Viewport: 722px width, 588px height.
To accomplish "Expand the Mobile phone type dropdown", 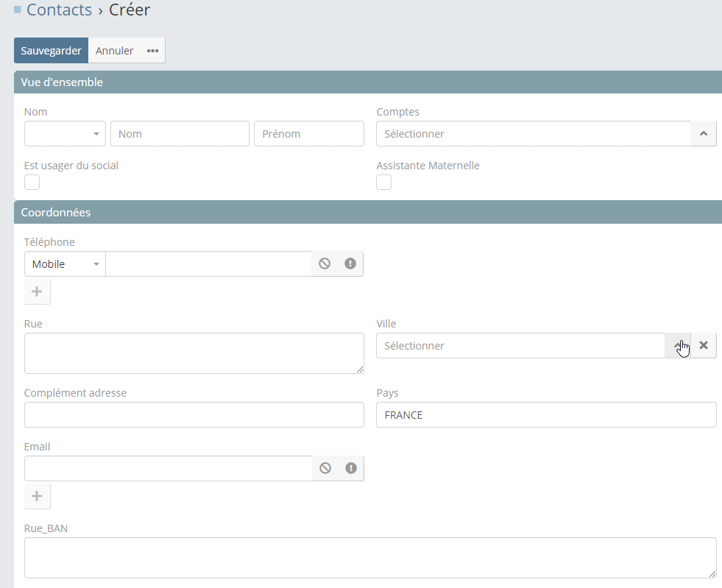I will [65, 264].
